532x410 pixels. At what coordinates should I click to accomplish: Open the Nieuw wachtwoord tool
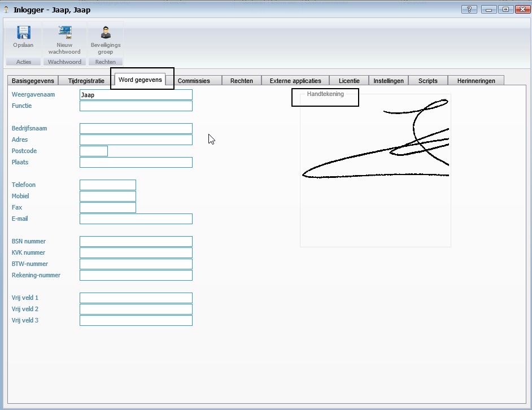(64, 33)
